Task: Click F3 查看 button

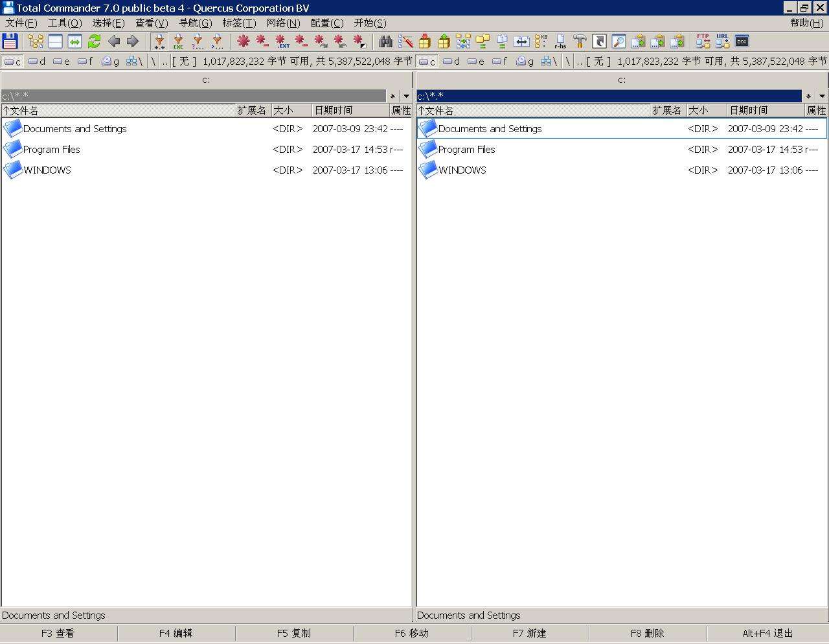Action: pos(58,633)
